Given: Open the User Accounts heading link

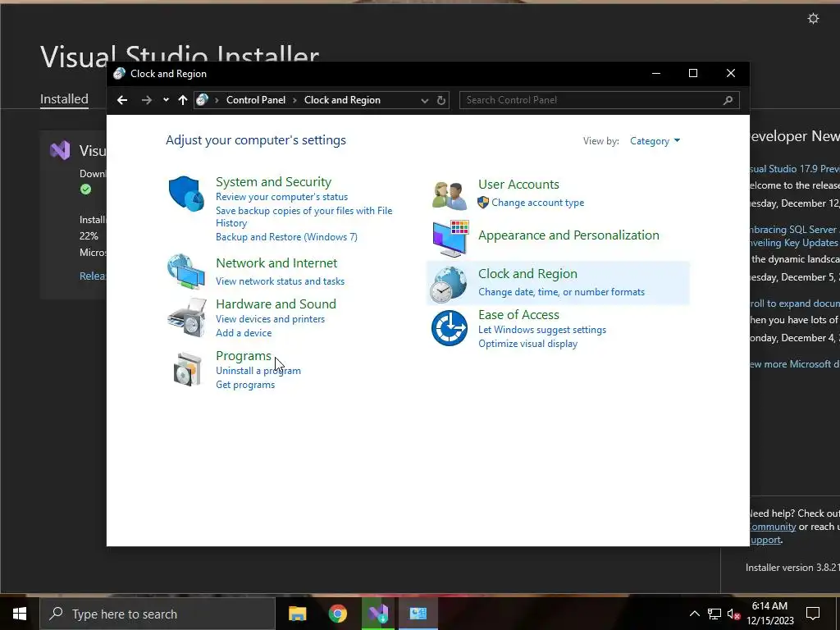Looking at the screenshot, I should (x=518, y=185).
